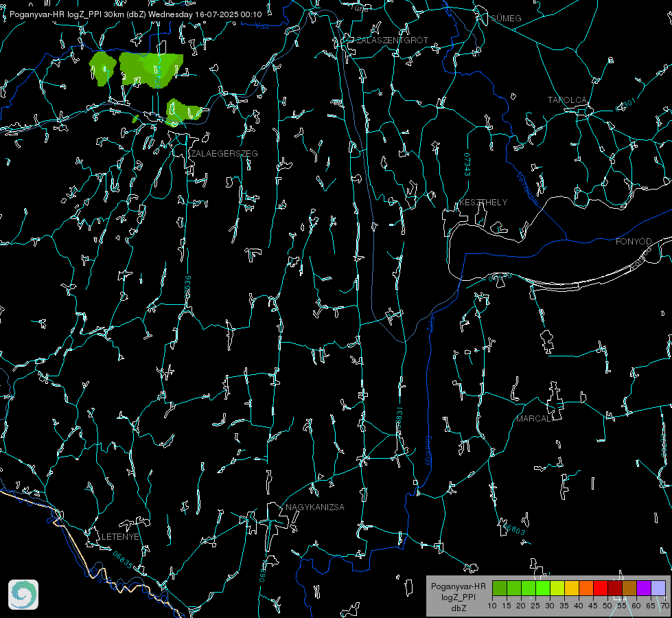
Task: Click the 40–45 dBZ orange legend swatch
Action: click(586, 588)
